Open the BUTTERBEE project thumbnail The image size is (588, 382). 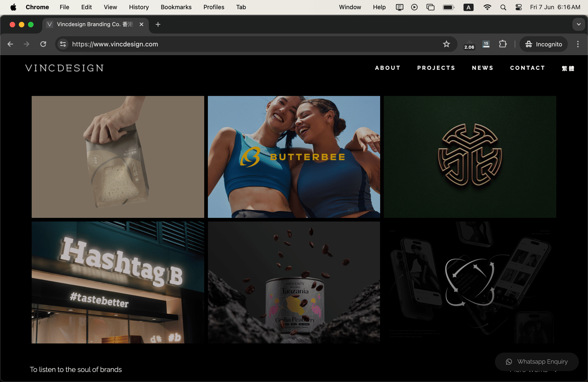point(294,157)
